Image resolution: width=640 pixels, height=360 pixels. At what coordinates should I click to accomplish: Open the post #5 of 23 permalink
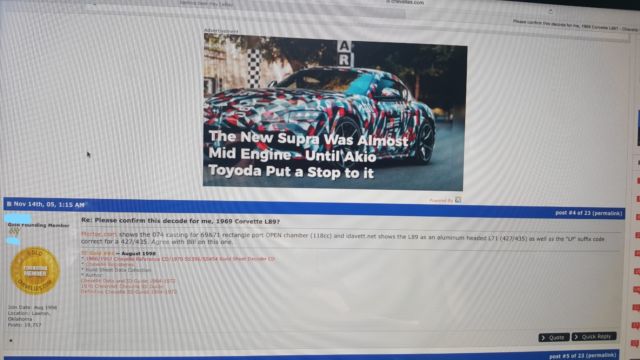pyautogui.click(x=582, y=356)
